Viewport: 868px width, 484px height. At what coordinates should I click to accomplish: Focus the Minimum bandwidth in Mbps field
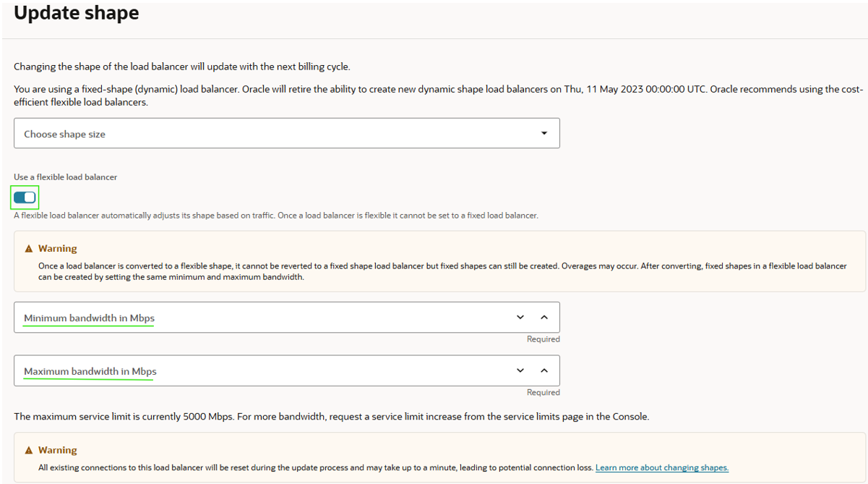click(260, 318)
